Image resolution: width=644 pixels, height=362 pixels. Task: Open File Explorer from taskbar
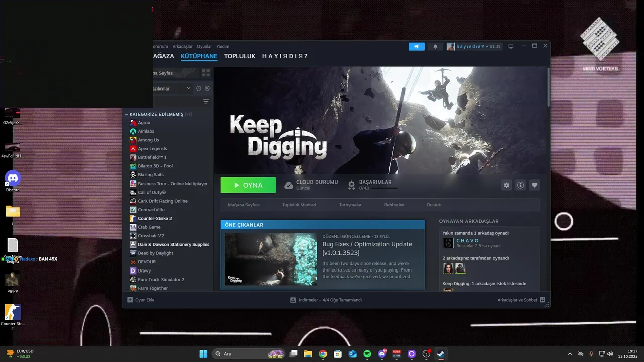308,354
